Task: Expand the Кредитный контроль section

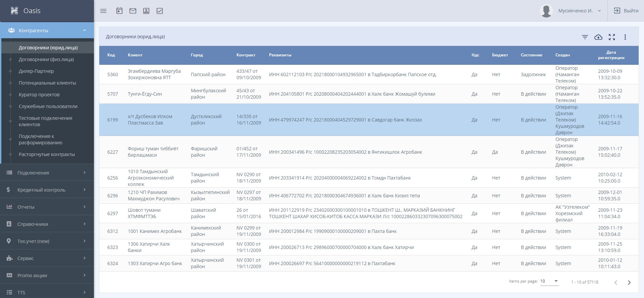Action: (47, 190)
